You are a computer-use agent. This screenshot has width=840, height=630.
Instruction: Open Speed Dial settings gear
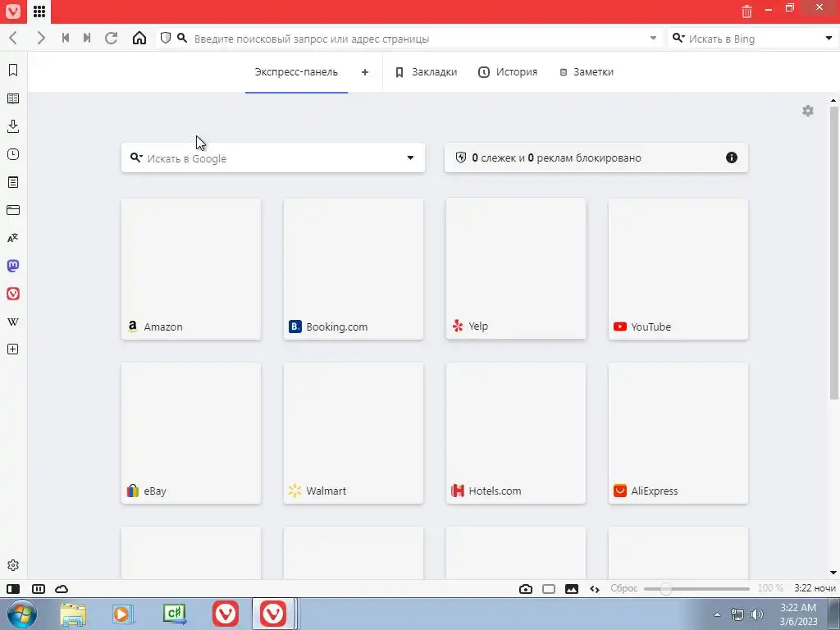click(x=808, y=111)
